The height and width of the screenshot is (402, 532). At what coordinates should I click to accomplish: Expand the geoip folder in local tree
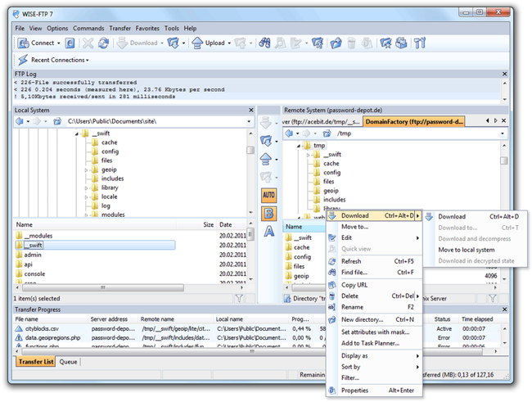[86, 169]
